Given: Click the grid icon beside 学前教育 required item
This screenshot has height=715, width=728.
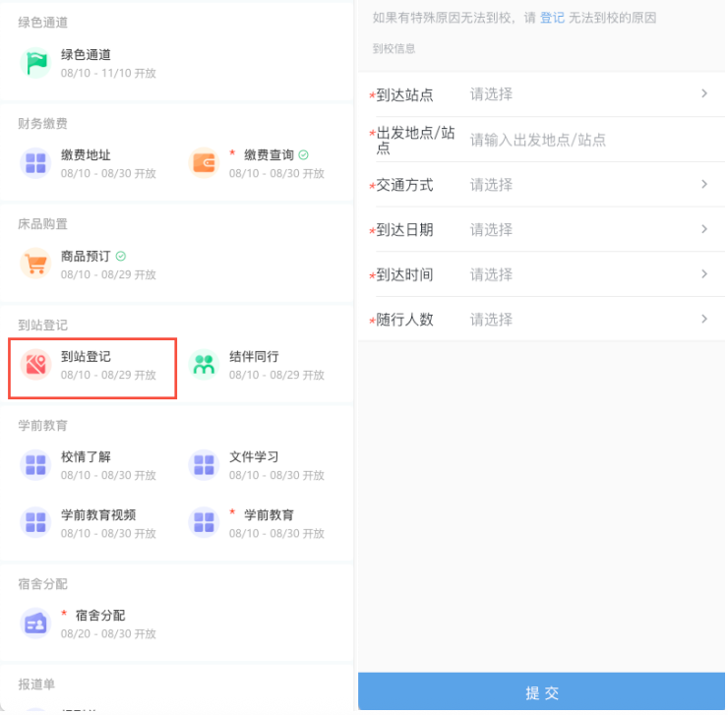Looking at the screenshot, I should 204,523.
